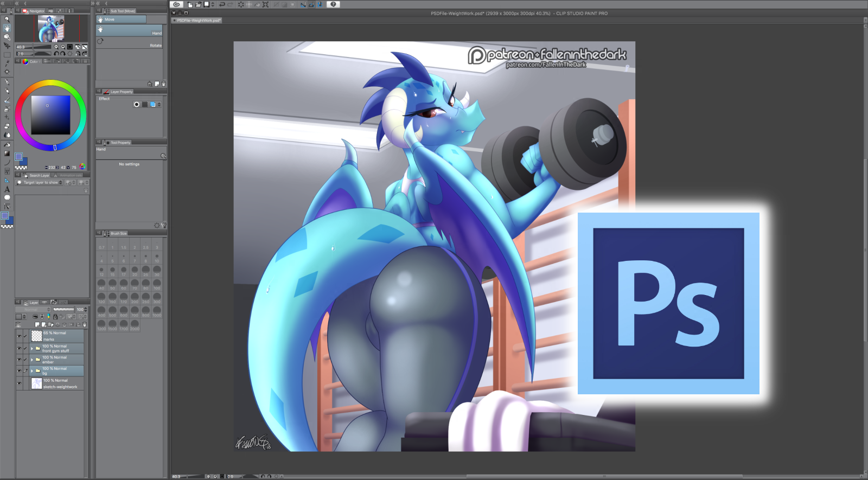Select the Gradient tool
This screenshot has width=868, height=480.
click(7, 153)
